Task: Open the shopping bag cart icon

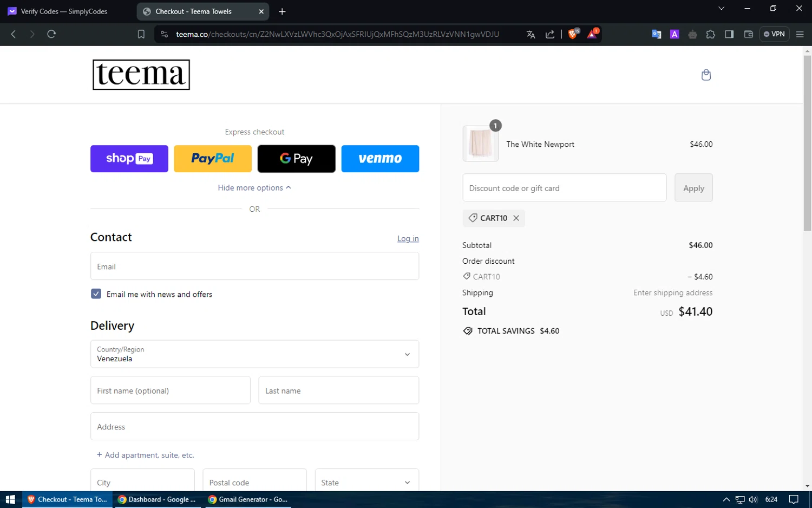Action: (706, 75)
